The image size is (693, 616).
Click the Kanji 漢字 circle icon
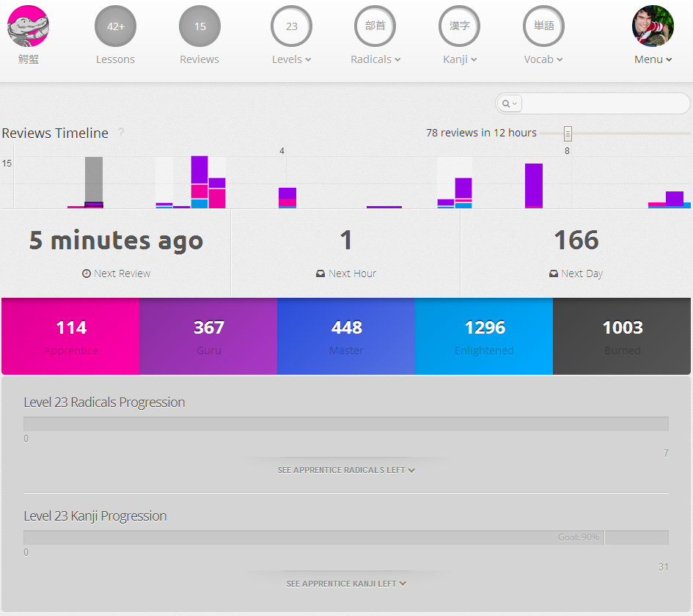tap(460, 26)
